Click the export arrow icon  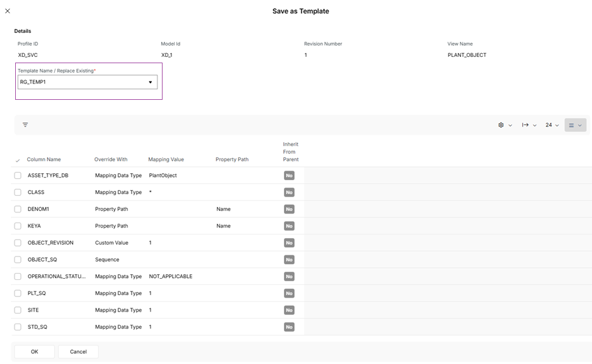[529, 125]
